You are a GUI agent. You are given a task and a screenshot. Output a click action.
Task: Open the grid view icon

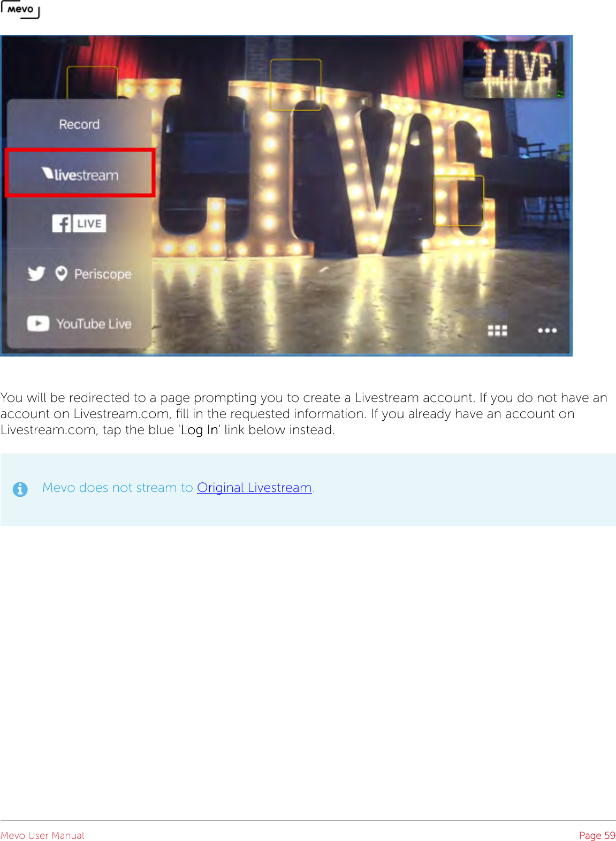[x=497, y=330]
